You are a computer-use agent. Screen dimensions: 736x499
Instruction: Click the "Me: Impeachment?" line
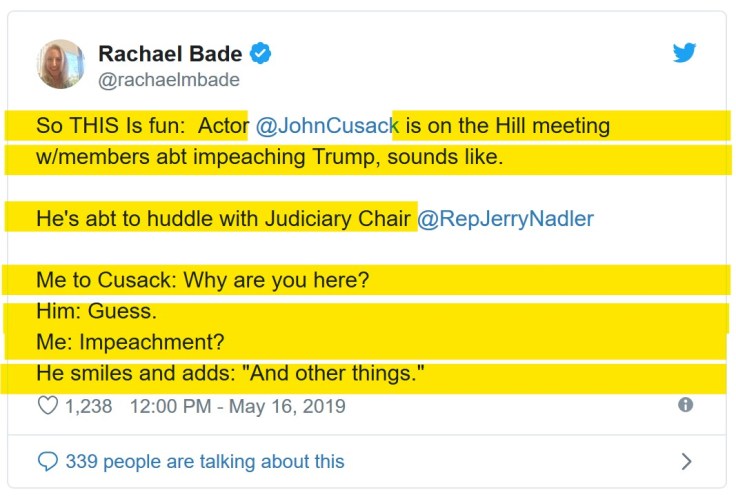(x=130, y=342)
